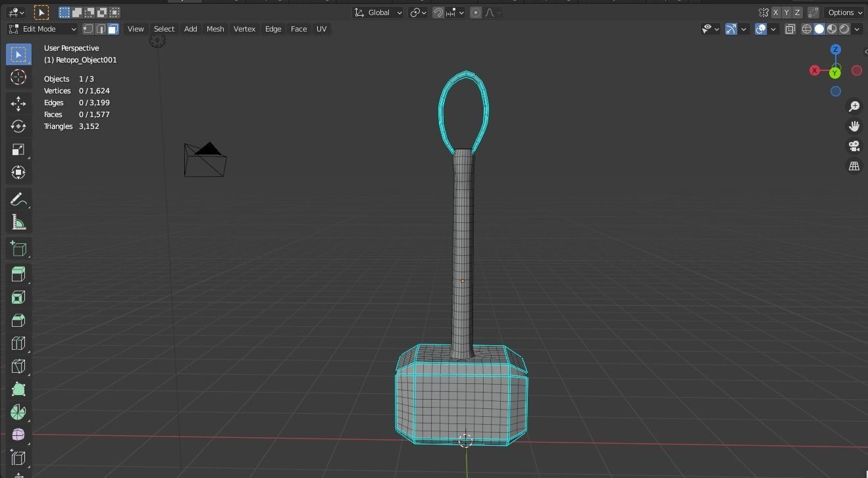Toggle X-ray display
868x478 pixels.
pyautogui.click(x=790, y=29)
